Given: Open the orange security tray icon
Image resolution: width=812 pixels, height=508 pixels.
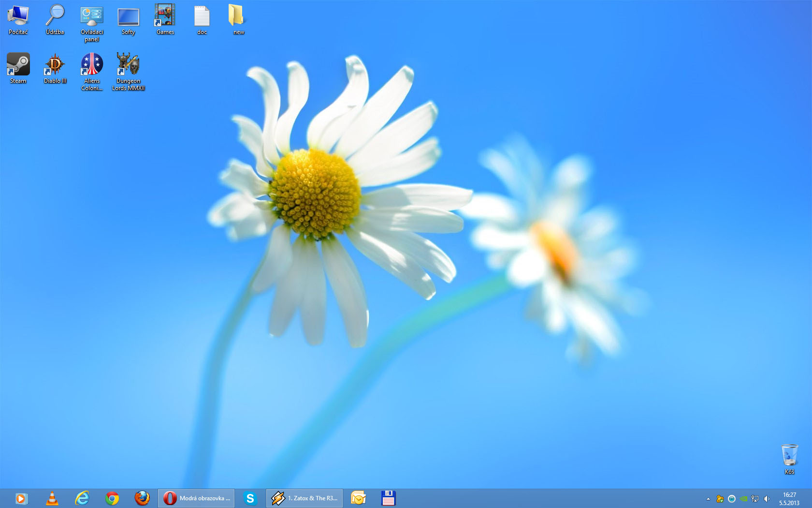Looking at the screenshot, I should point(720,499).
